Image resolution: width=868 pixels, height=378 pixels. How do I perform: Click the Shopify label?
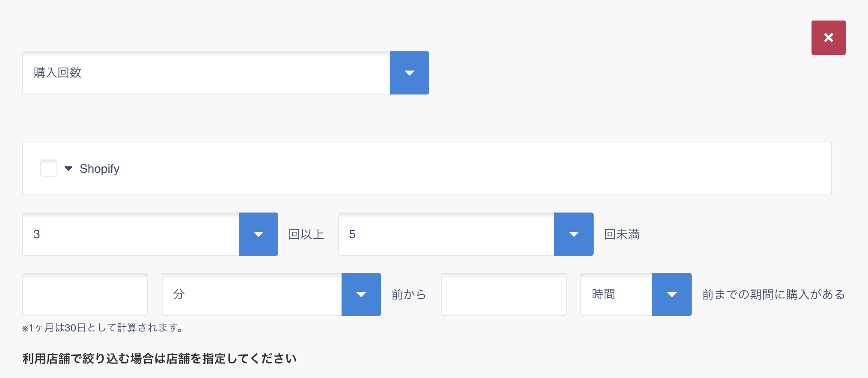click(x=99, y=169)
